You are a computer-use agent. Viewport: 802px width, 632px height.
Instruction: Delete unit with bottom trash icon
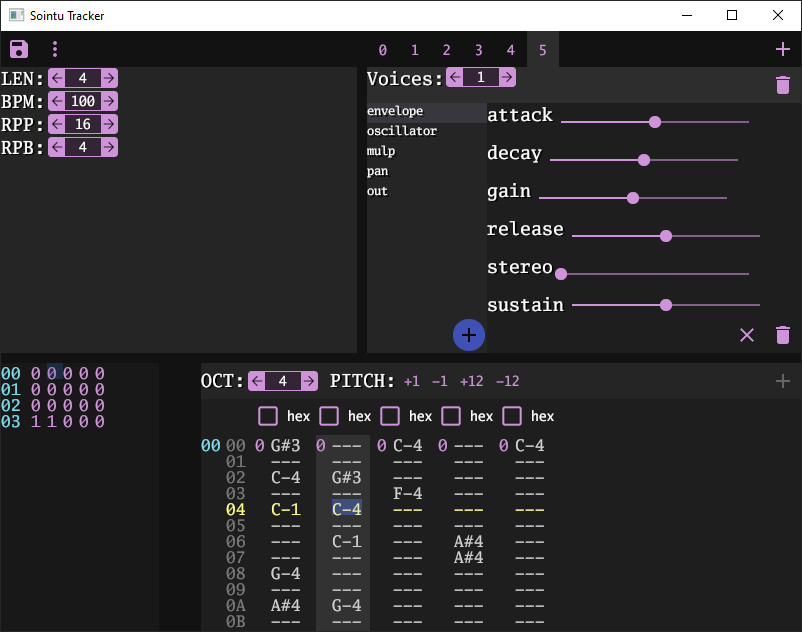pos(782,335)
